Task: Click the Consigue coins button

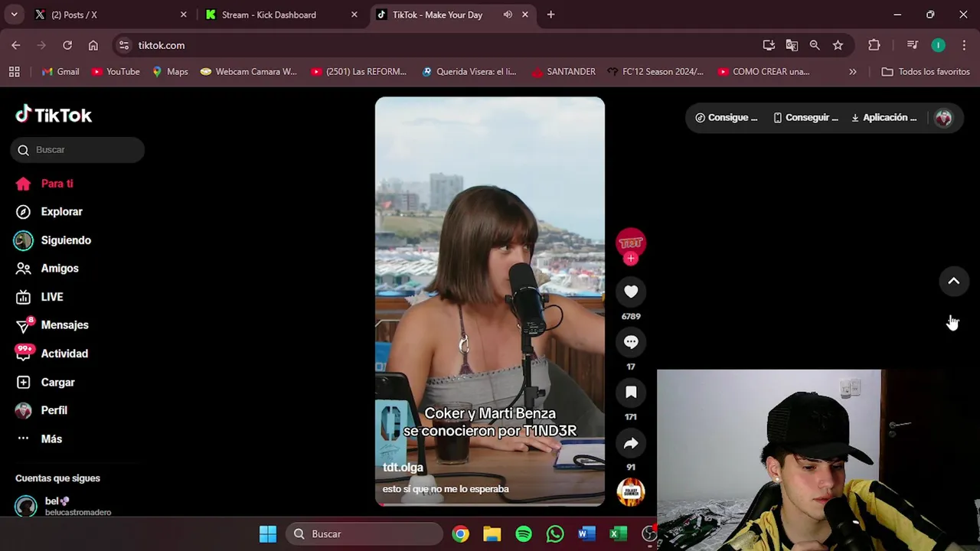Action: 727,118
